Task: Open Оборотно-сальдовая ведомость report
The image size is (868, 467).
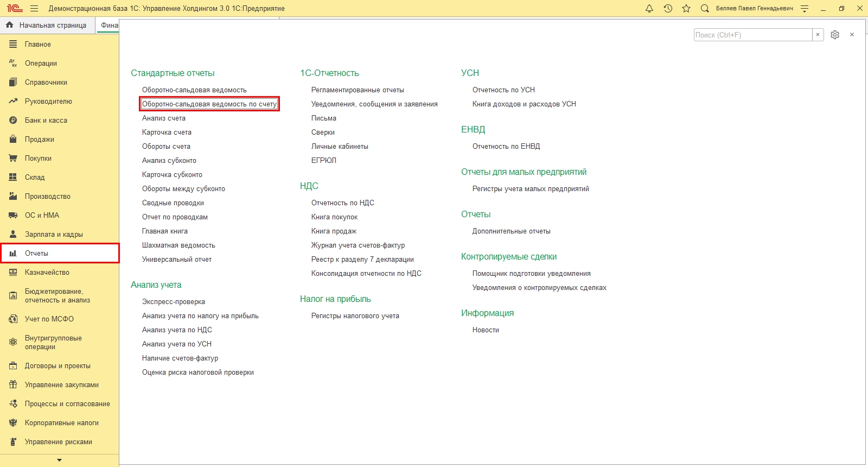Action: pyautogui.click(x=194, y=90)
